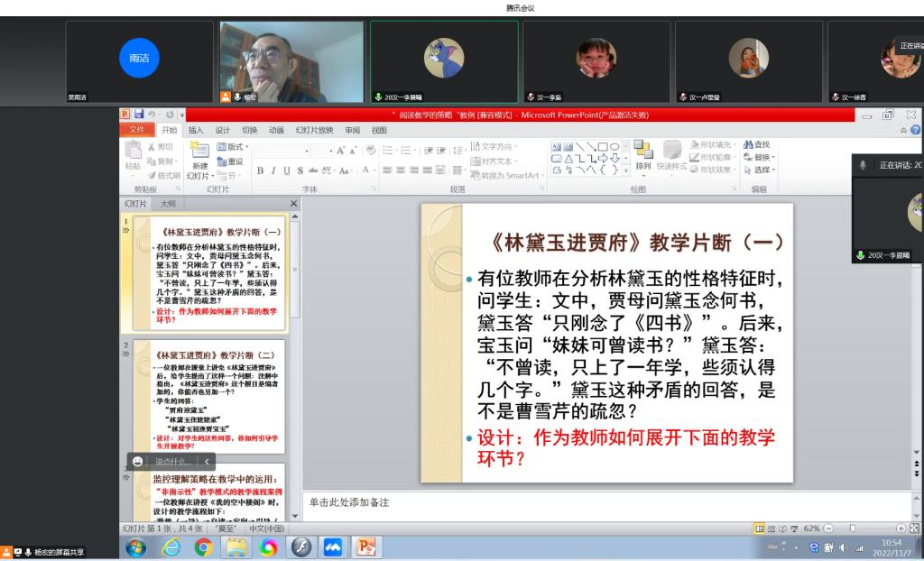
Task: Click the increase indent level icon
Action: (x=441, y=151)
